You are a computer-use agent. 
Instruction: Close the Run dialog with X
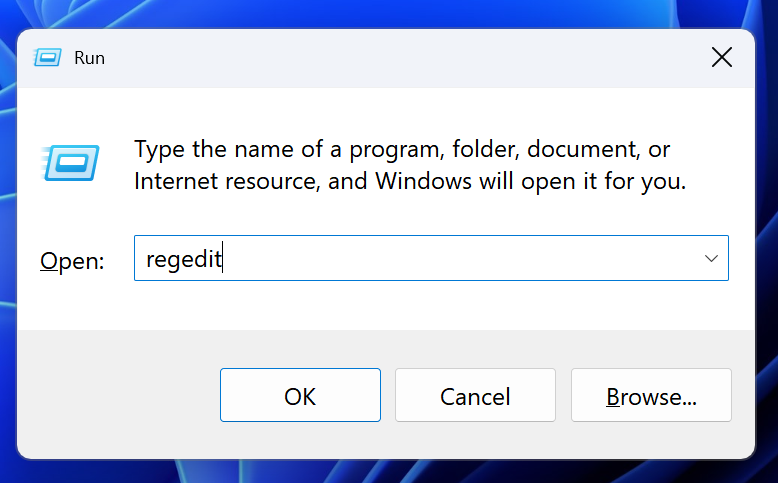pos(721,58)
